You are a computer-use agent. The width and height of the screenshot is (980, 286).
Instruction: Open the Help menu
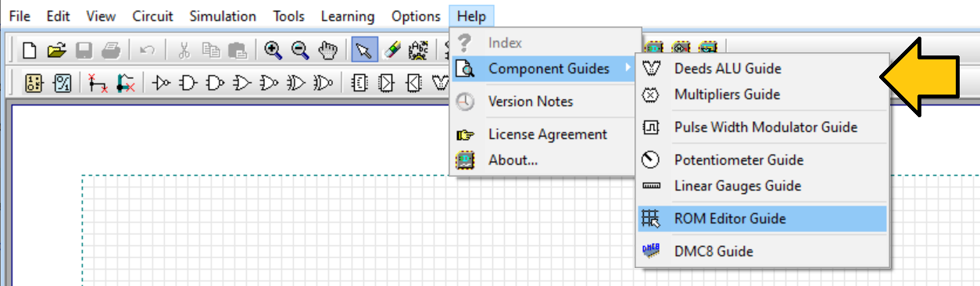pyautogui.click(x=472, y=16)
